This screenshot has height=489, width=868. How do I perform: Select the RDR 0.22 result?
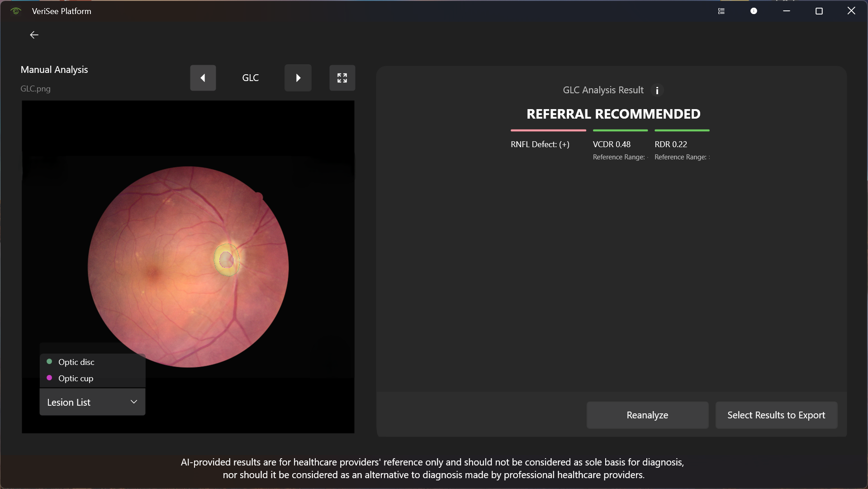pyautogui.click(x=671, y=144)
